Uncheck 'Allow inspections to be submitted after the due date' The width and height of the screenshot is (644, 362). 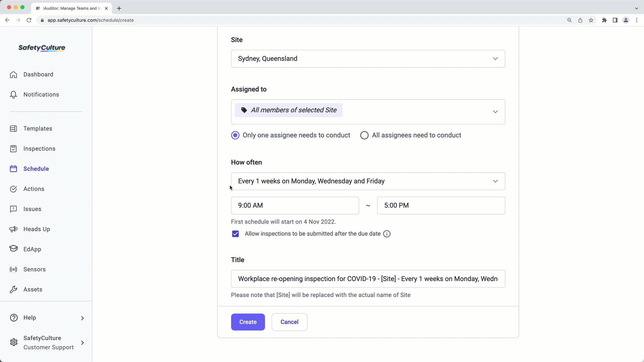235,234
